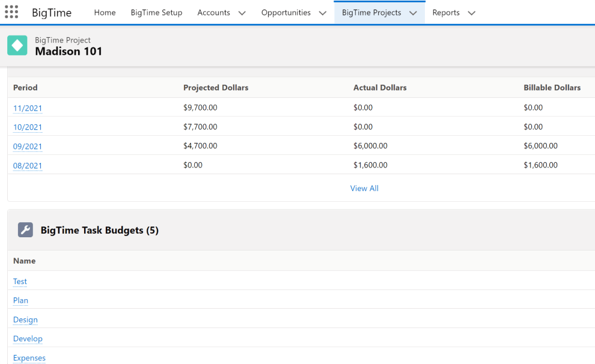Select the $1,600.00 billable dollars cell
The width and height of the screenshot is (595, 364).
coord(541,165)
